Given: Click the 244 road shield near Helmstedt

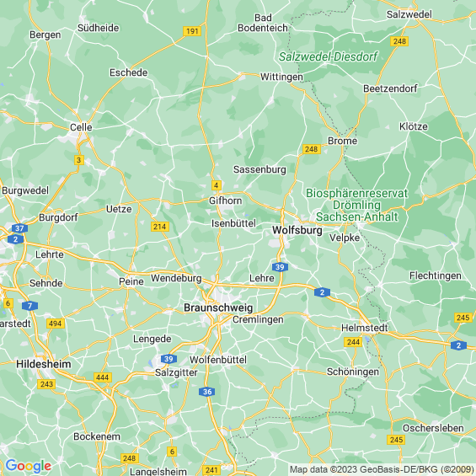Looking at the screenshot, I should point(353,342).
